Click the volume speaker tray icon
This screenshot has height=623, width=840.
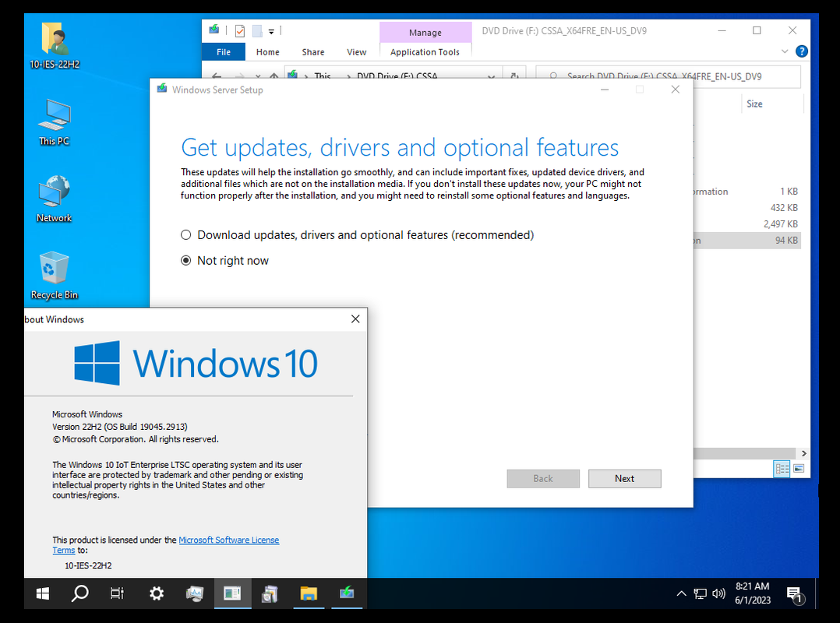pyautogui.click(x=719, y=593)
